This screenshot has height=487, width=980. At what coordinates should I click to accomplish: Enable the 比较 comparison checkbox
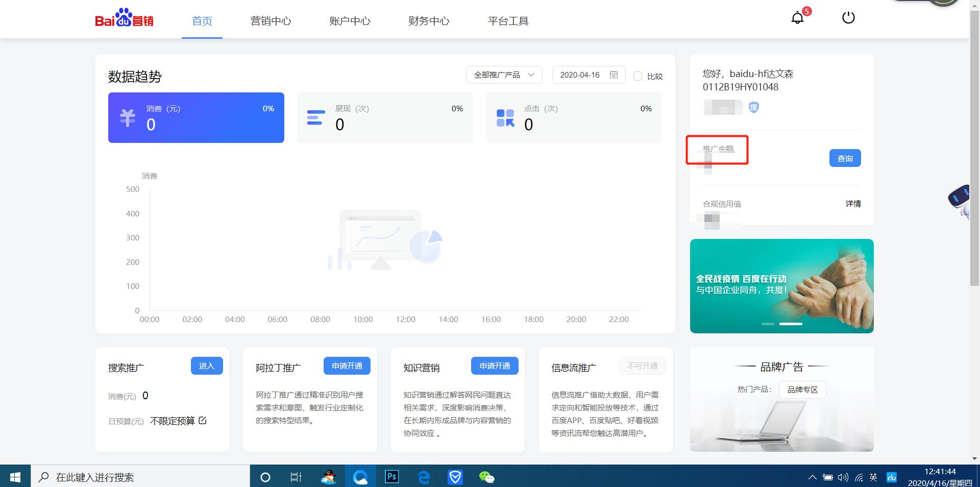pos(638,76)
